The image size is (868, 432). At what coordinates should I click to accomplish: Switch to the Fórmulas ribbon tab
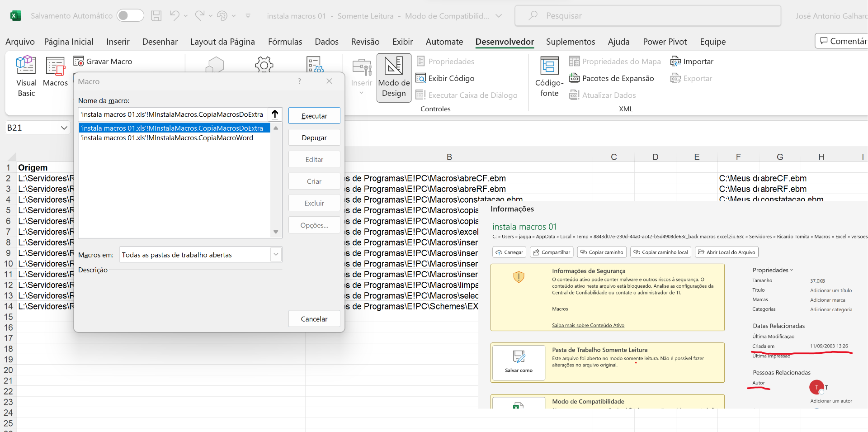point(285,42)
